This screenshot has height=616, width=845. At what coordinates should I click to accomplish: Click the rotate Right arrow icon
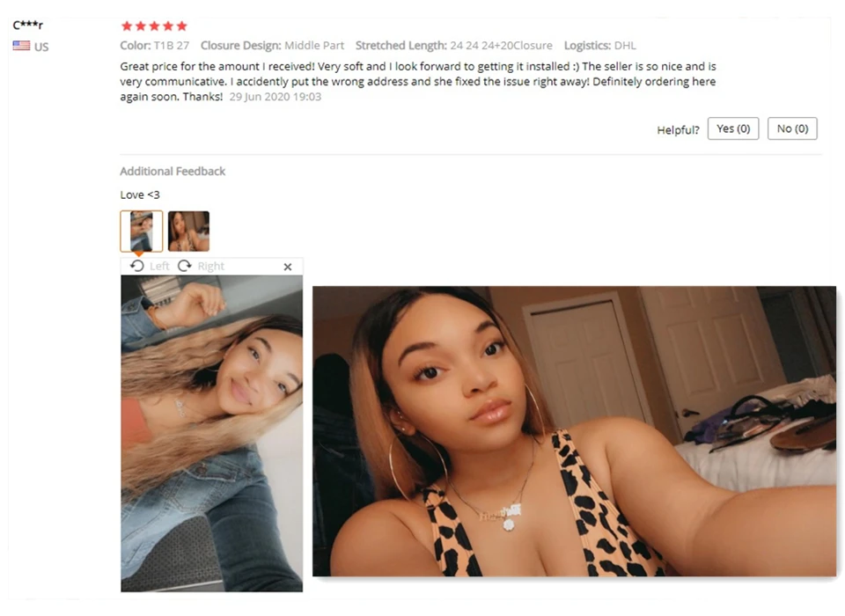[185, 266]
